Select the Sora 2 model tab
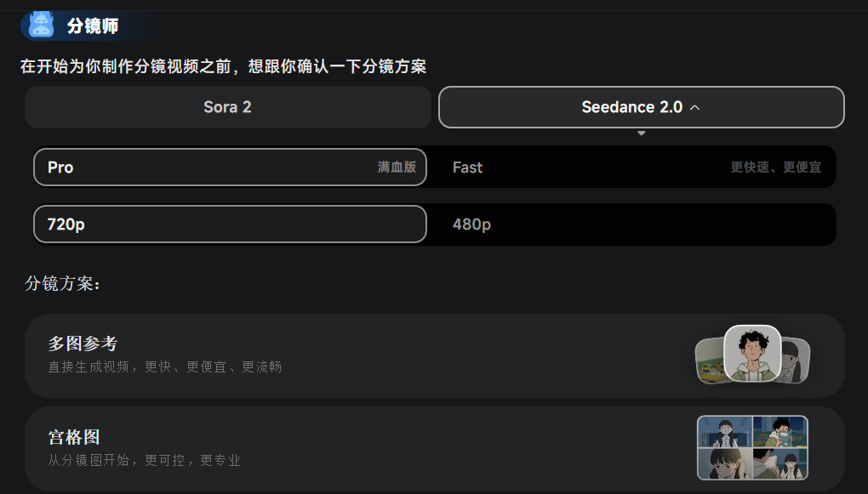868x494 pixels. tap(227, 107)
